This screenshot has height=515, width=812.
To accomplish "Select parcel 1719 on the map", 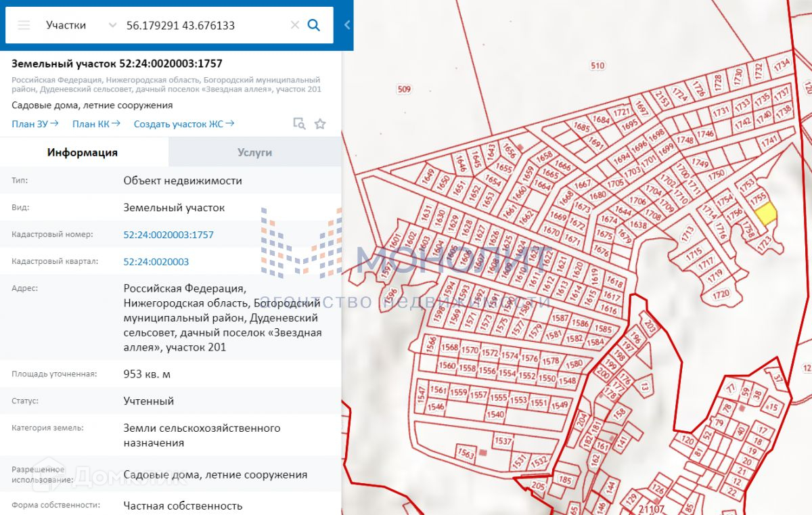I will coord(716,277).
